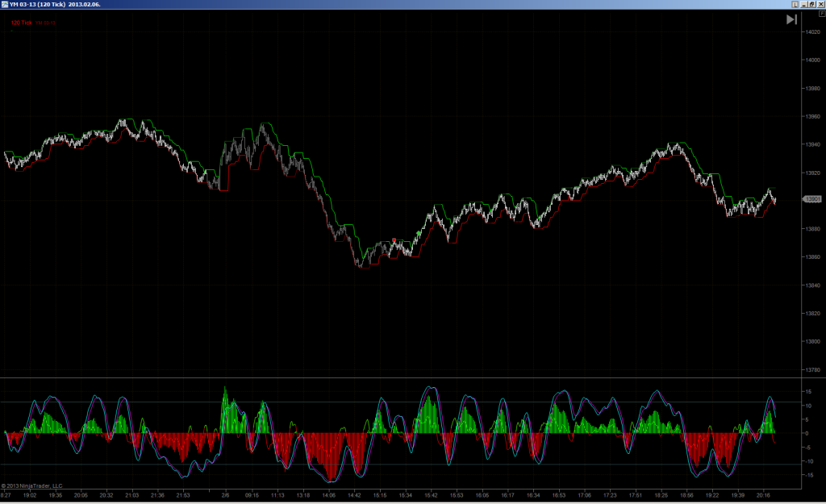Click price axis label 13880
This screenshot has width=826, height=504.
pyautogui.click(x=813, y=229)
